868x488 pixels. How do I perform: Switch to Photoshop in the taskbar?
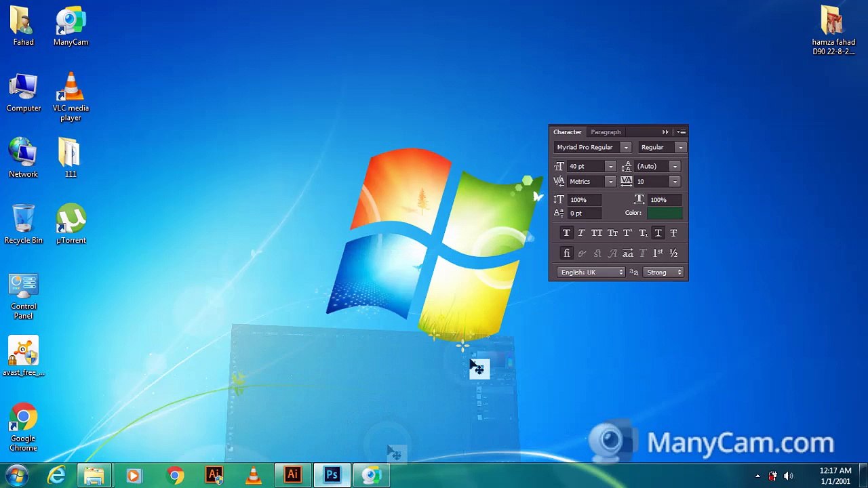[332, 476]
